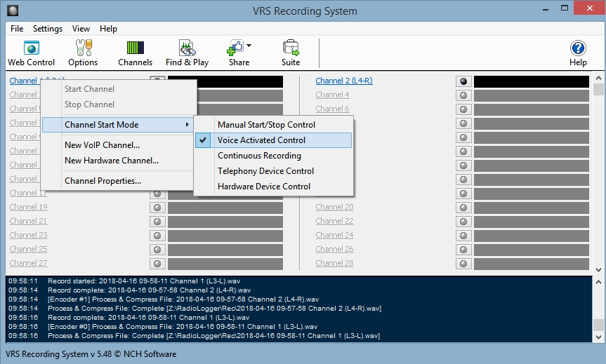Click channel list scrollbar down arrow

click(x=598, y=270)
